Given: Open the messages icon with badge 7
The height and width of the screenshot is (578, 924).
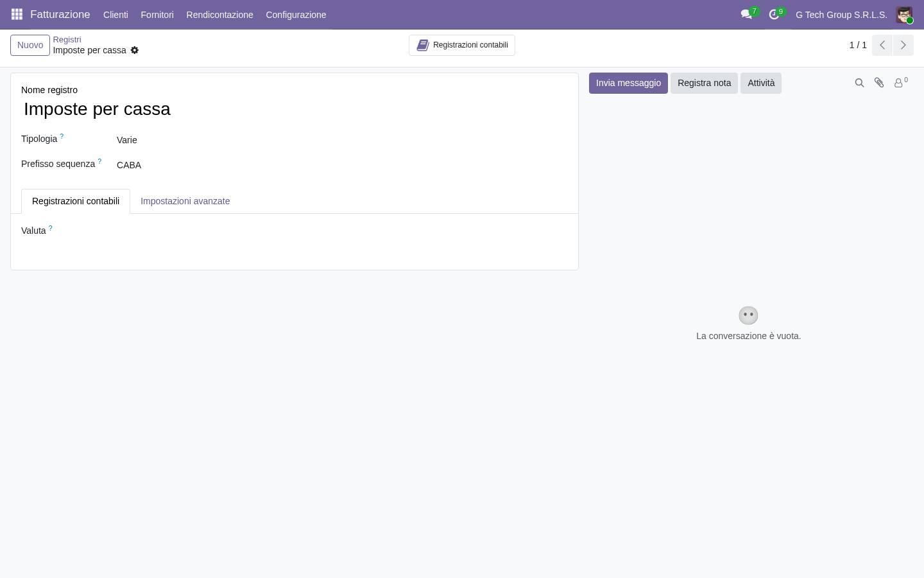Looking at the screenshot, I should pos(748,14).
